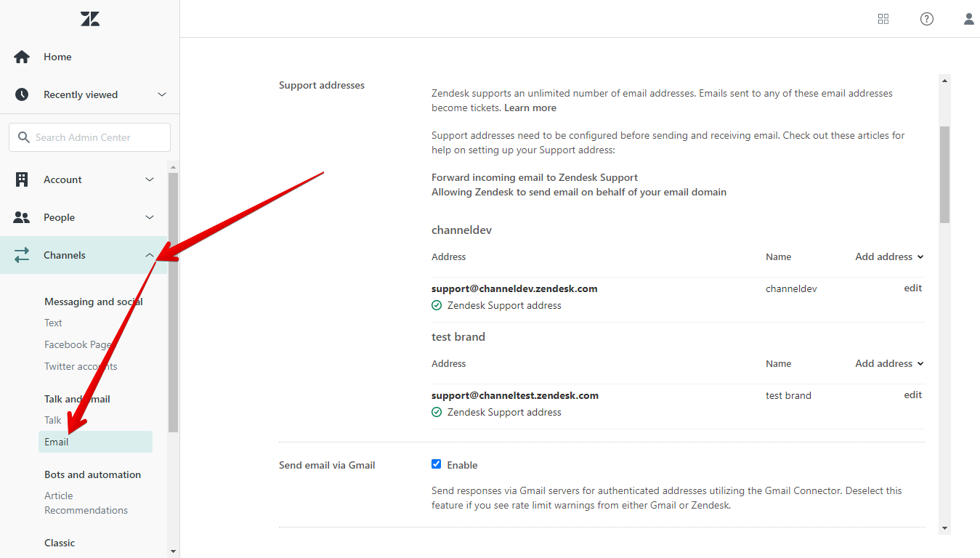Image resolution: width=980 pixels, height=558 pixels.
Task: Open the user profile icon
Action: tap(969, 19)
